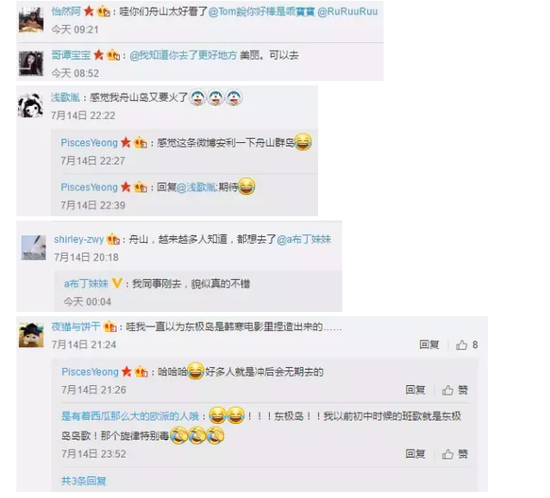Open shirley-zwy's avatar image
The width and height of the screenshot is (550, 498).
pyautogui.click(x=34, y=248)
